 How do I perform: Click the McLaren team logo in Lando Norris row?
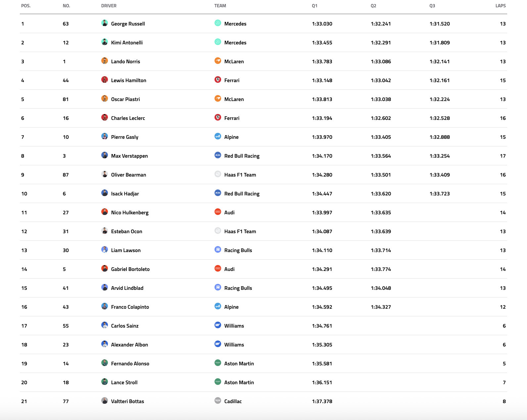pos(217,61)
